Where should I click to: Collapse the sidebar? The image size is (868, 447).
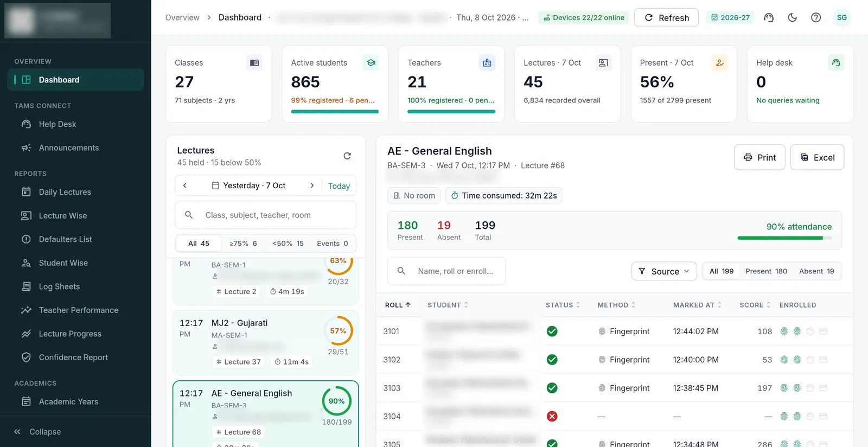[37, 432]
